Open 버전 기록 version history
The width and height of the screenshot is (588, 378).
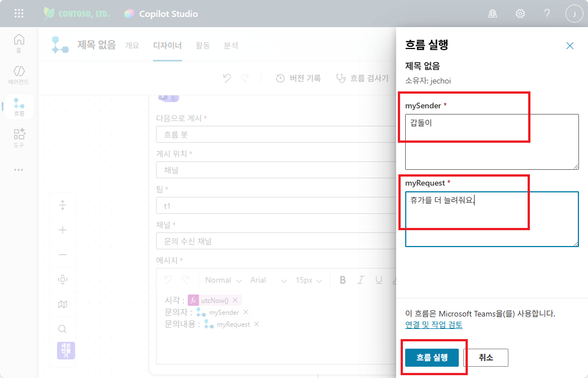click(299, 78)
